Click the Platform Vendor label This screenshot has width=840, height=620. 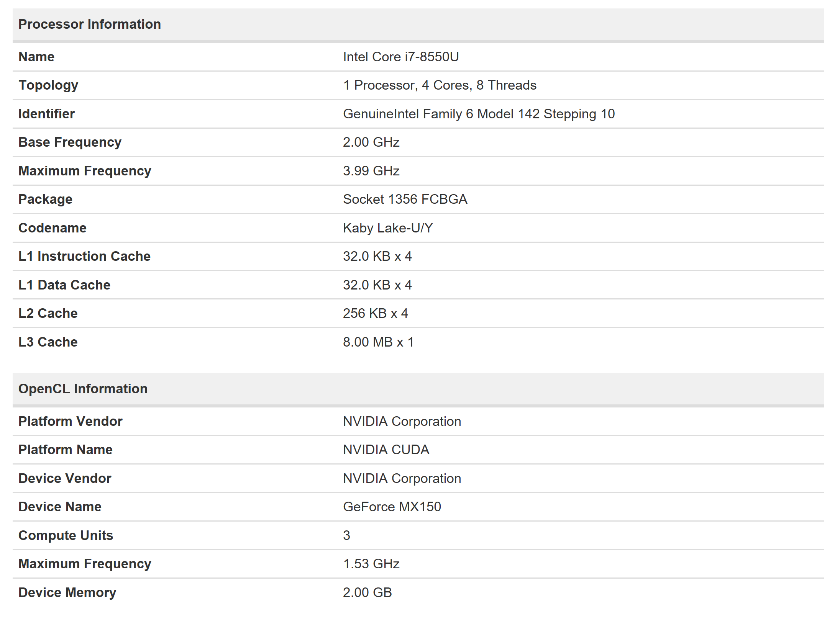(70, 421)
